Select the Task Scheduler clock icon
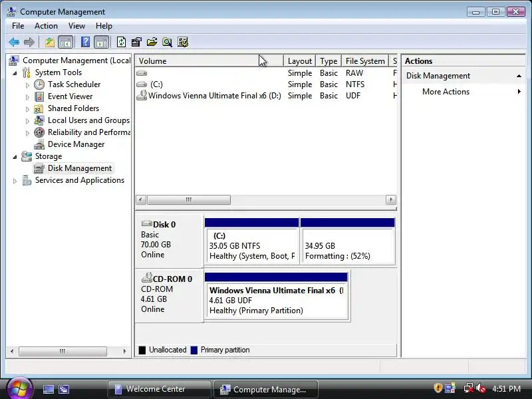Image resolution: width=532 pixels, height=399 pixels. 39,84
